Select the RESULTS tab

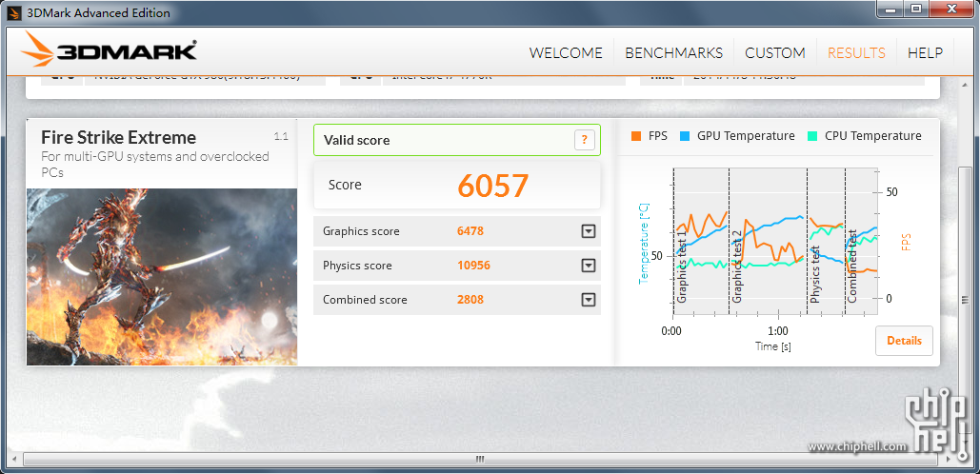point(856,53)
